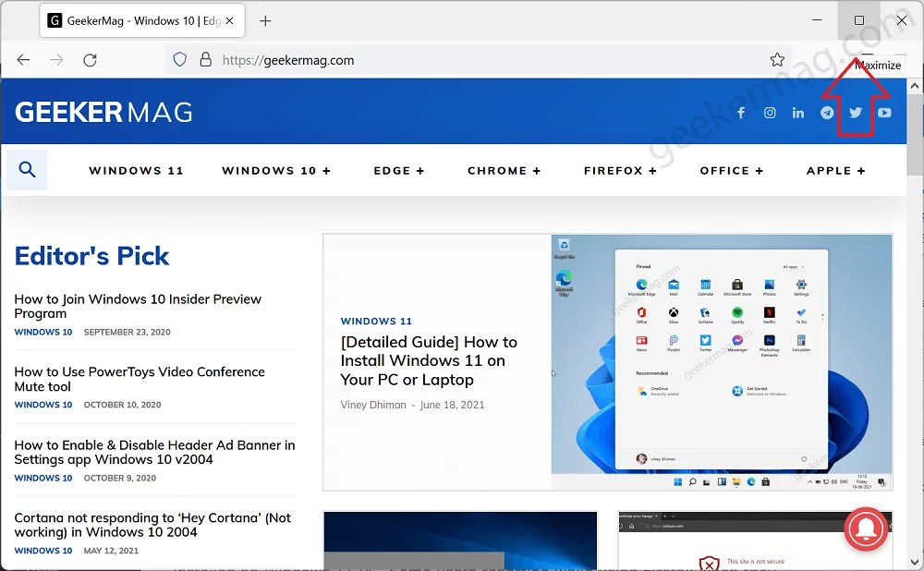This screenshot has height=571, width=924.
Task: Open site search magnifier icon
Action: coord(27,170)
